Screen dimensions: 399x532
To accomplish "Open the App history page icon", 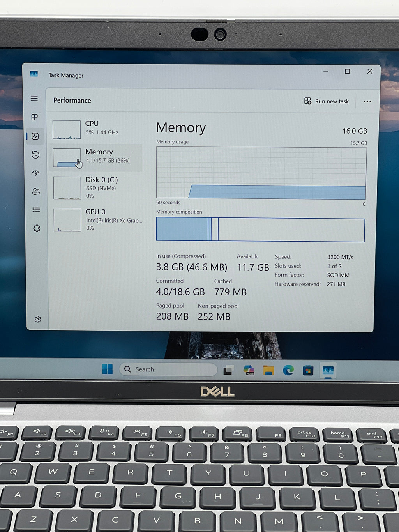I will coord(35,155).
